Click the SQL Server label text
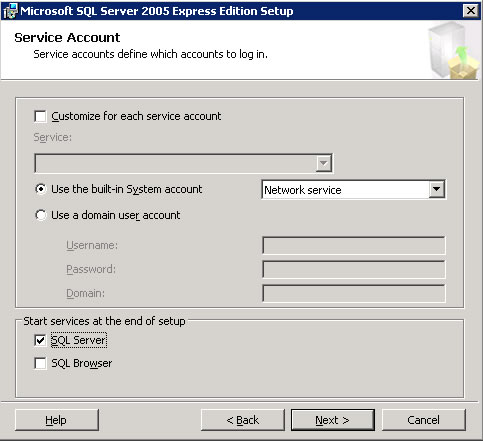 pyautogui.click(x=79, y=340)
